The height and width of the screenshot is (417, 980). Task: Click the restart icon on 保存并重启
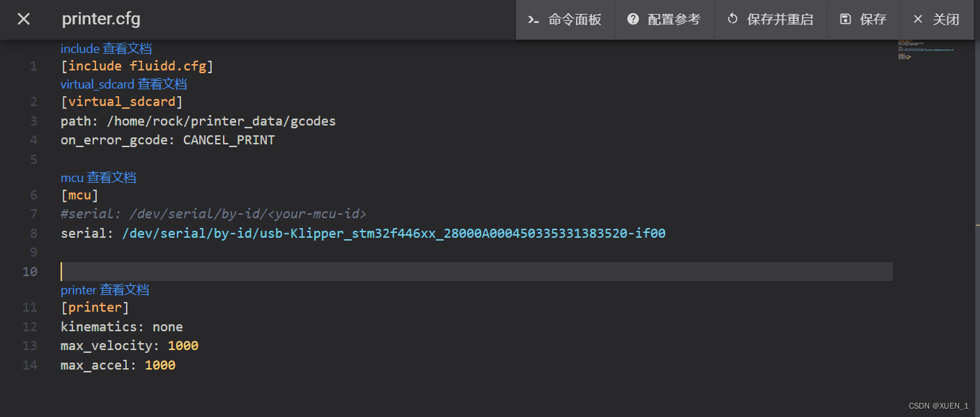pyautogui.click(x=731, y=20)
